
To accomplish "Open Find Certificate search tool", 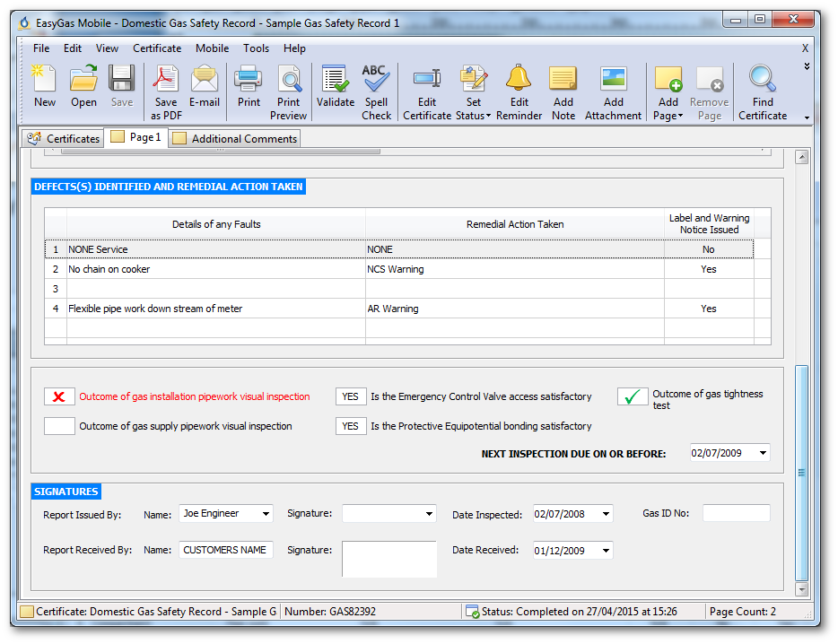I will (x=763, y=91).
